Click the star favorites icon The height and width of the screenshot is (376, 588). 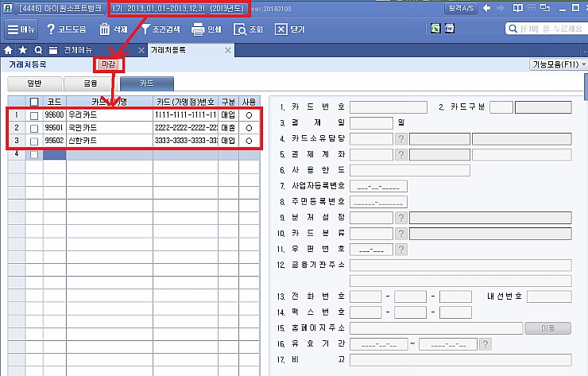(x=22, y=50)
